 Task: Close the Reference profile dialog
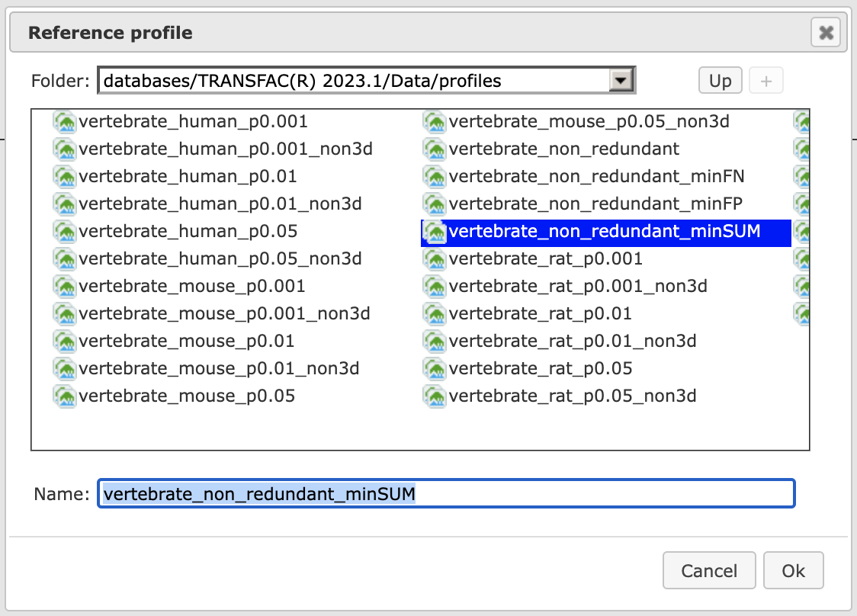826,32
